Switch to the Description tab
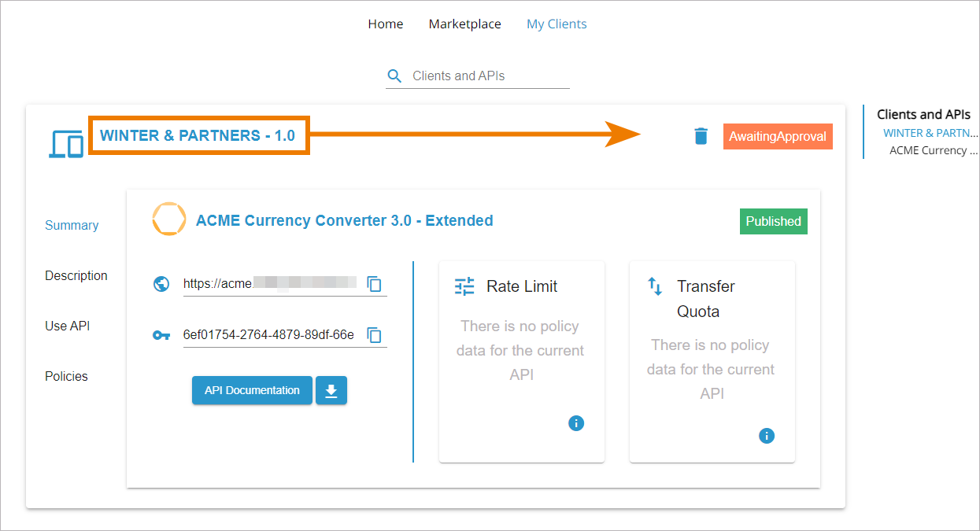The image size is (980, 531). 76,275
